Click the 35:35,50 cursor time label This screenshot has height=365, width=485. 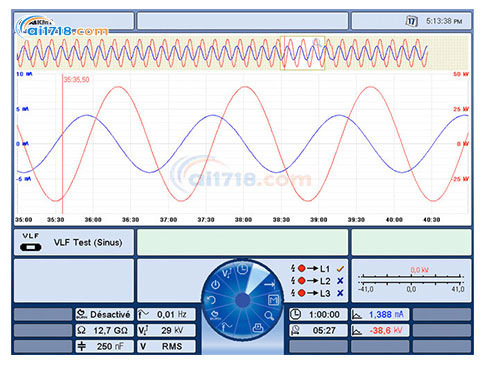coord(77,80)
